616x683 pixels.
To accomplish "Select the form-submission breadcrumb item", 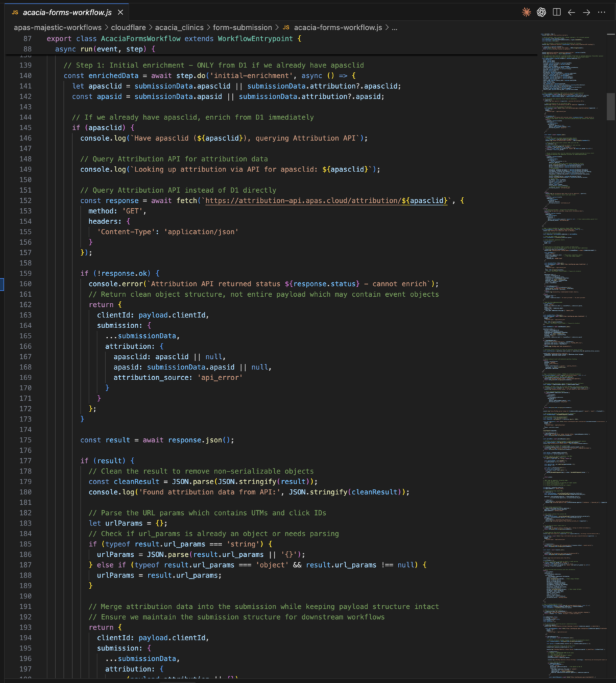I will 243,28.
